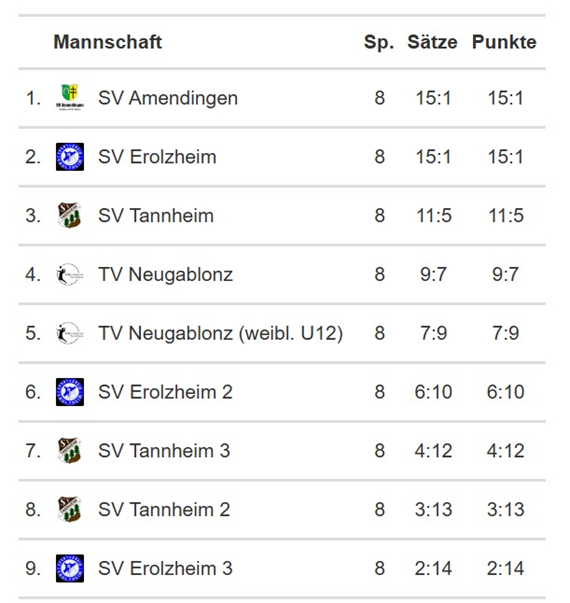Click the Punkte column header

[504, 42]
